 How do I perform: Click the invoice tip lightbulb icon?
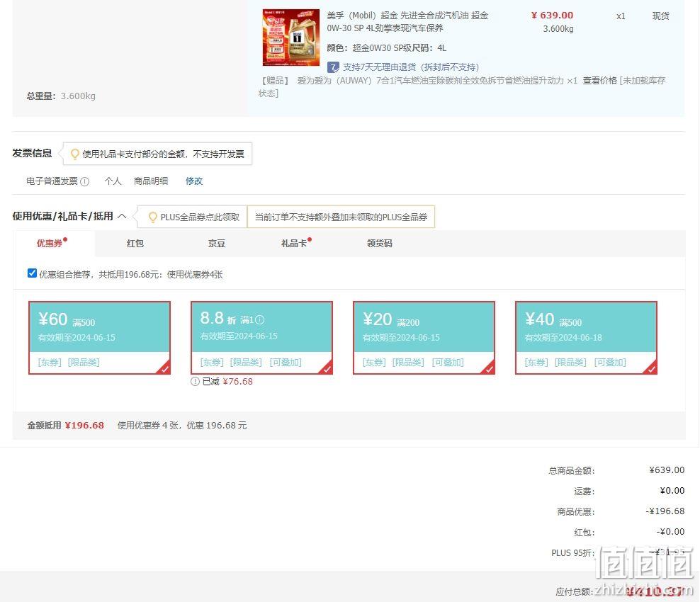coord(75,154)
